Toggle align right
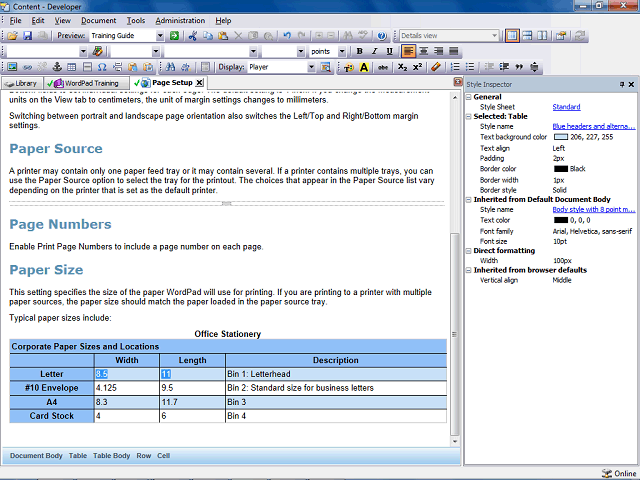Image resolution: width=640 pixels, height=480 pixels. tap(439, 51)
